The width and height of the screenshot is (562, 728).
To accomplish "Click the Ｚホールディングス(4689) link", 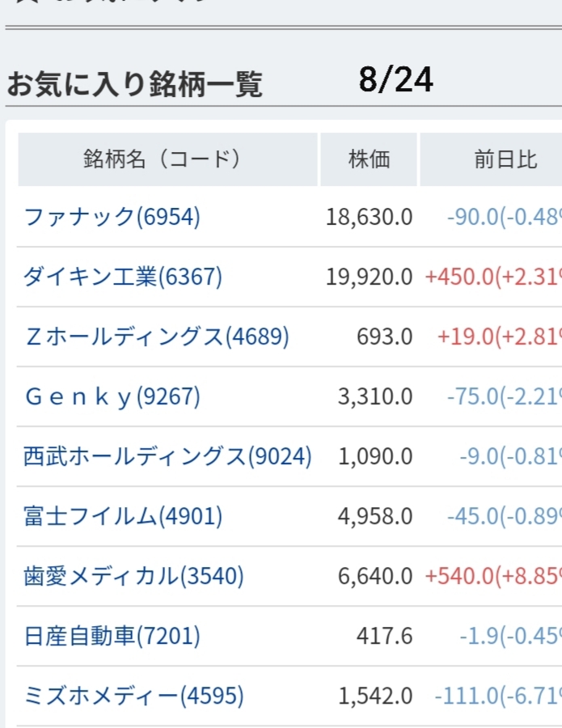I will point(157,336).
